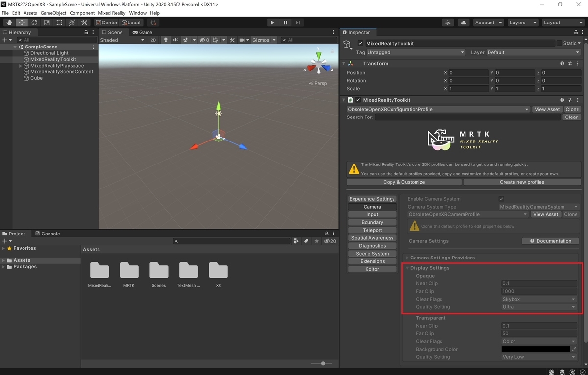Viewport: 588px width, 375px height.
Task: Open SampleScene options menu in Hierarchy
Action: click(93, 47)
